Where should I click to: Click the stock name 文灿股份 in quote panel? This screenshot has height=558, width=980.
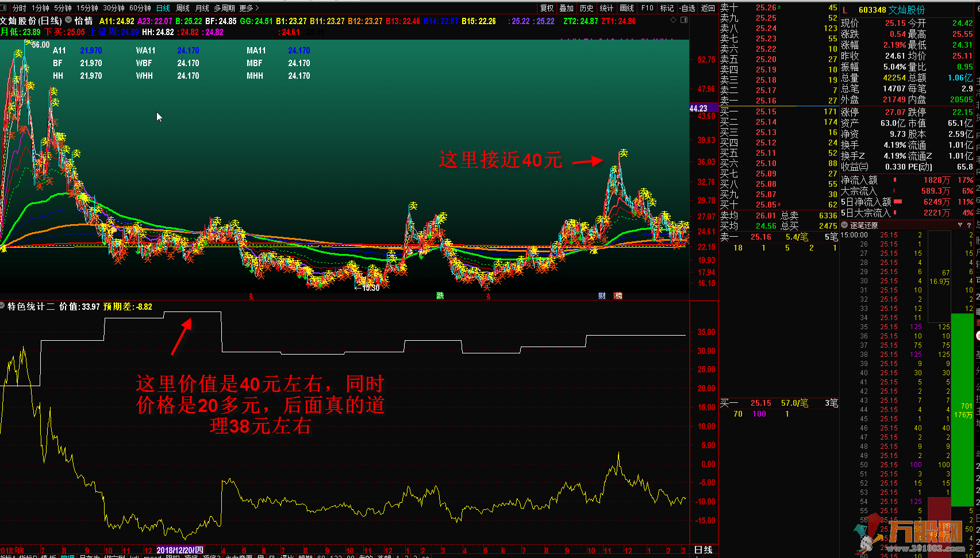(x=907, y=10)
